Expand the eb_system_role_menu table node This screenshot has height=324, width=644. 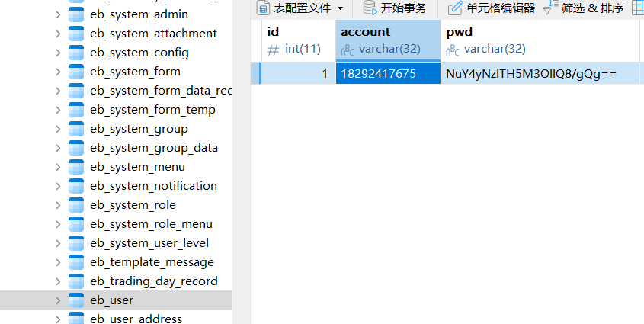click(58, 224)
